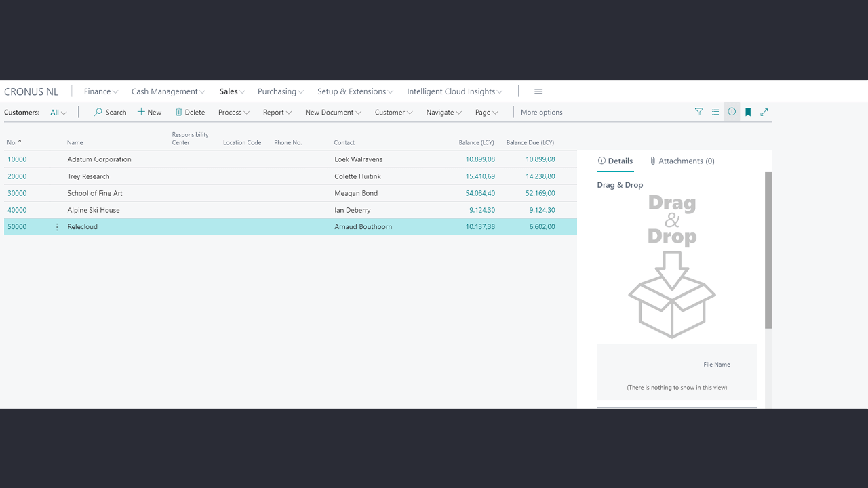Toggle the FactBox information pane icon
Image resolution: width=868 pixels, height=488 pixels.
pyautogui.click(x=732, y=113)
